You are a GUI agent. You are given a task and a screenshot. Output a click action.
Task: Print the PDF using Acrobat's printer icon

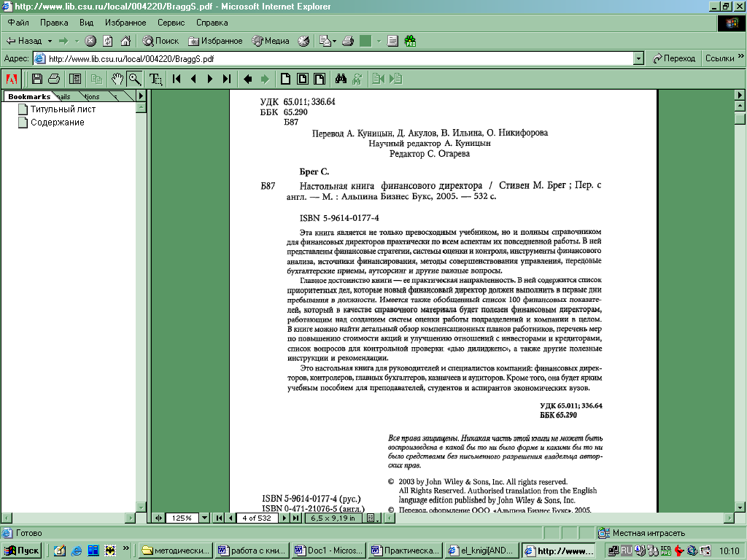click(54, 79)
